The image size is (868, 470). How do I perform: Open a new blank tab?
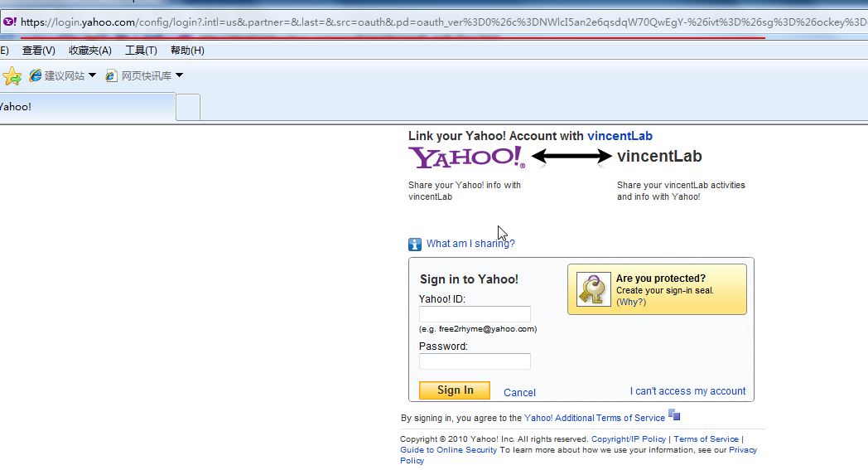click(188, 108)
